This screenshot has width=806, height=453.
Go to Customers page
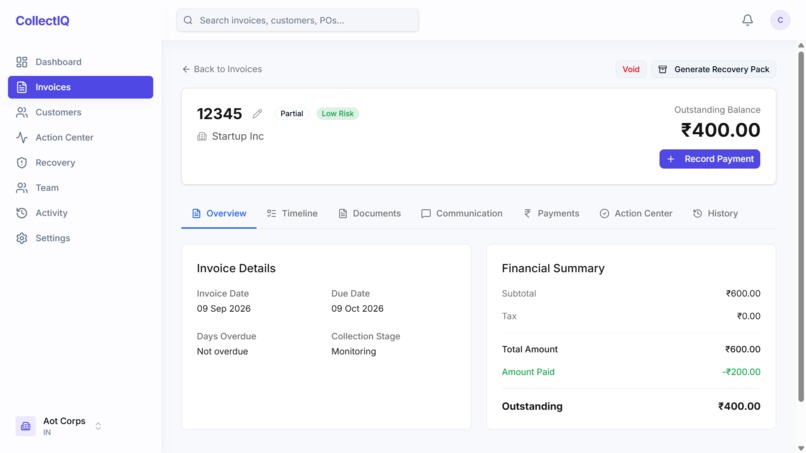(80, 112)
